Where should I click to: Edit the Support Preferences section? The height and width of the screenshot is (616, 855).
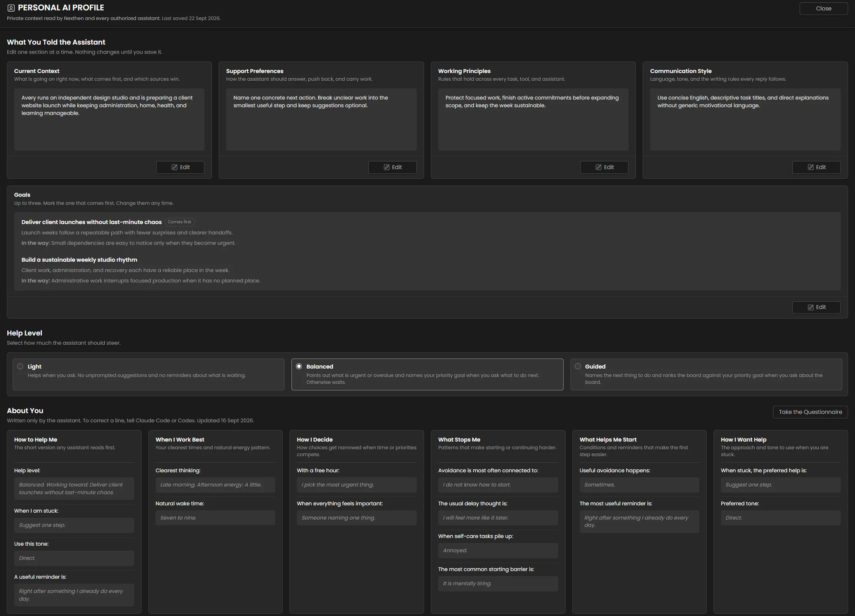(392, 167)
